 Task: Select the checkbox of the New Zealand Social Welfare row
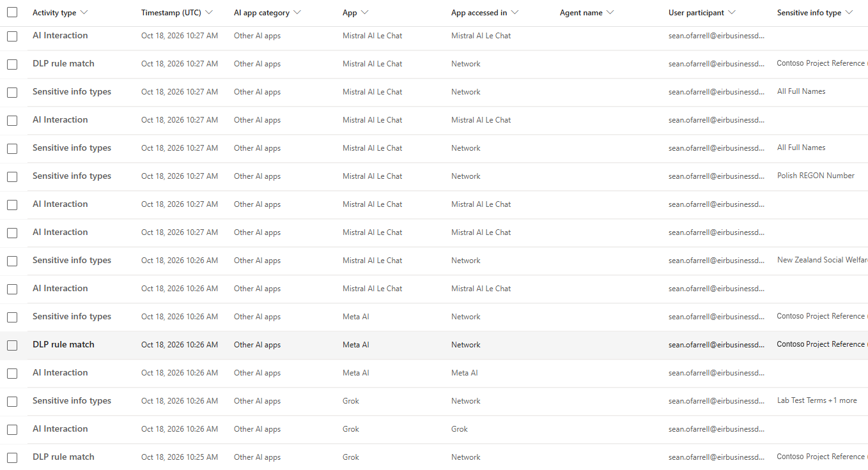12,261
